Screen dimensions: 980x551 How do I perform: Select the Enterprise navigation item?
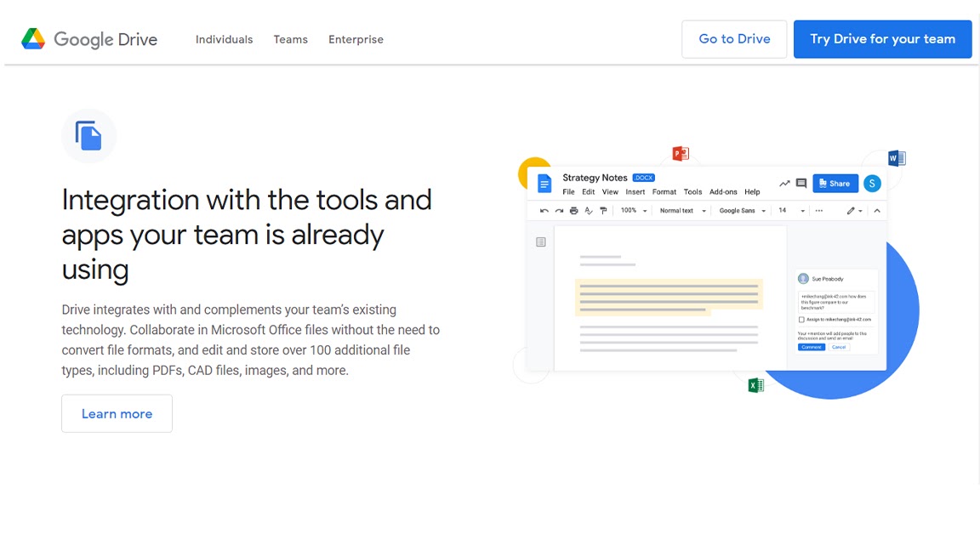[356, 39]
